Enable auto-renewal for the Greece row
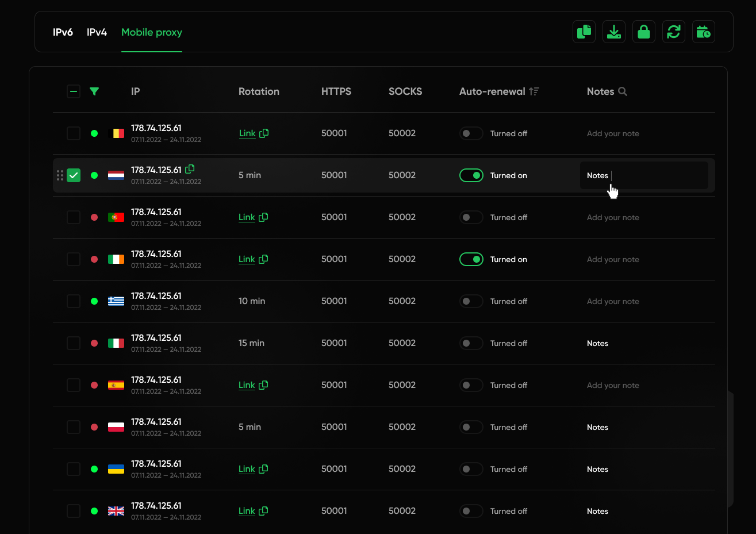756x534 pixels. coord(471,301)
